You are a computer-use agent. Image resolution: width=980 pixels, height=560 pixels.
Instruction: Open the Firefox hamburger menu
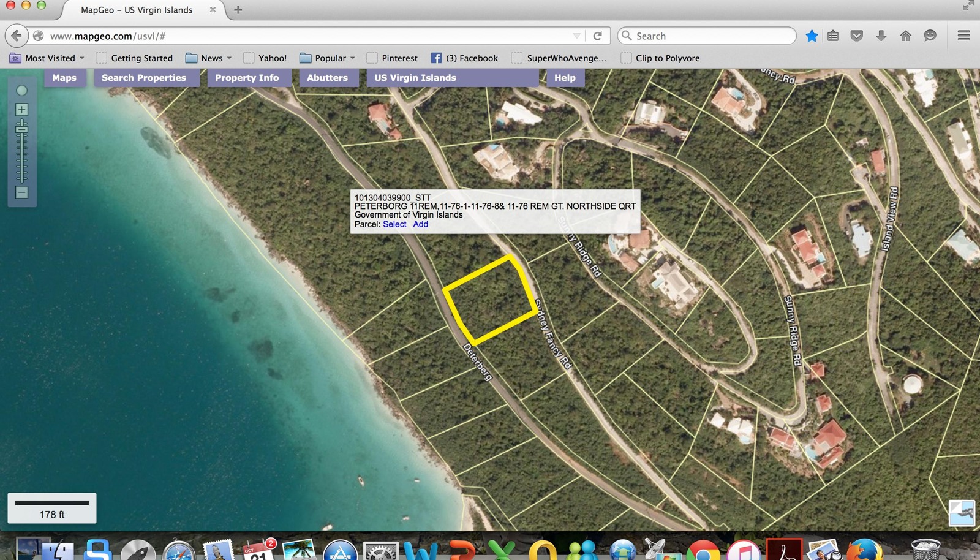pos(963,36)
